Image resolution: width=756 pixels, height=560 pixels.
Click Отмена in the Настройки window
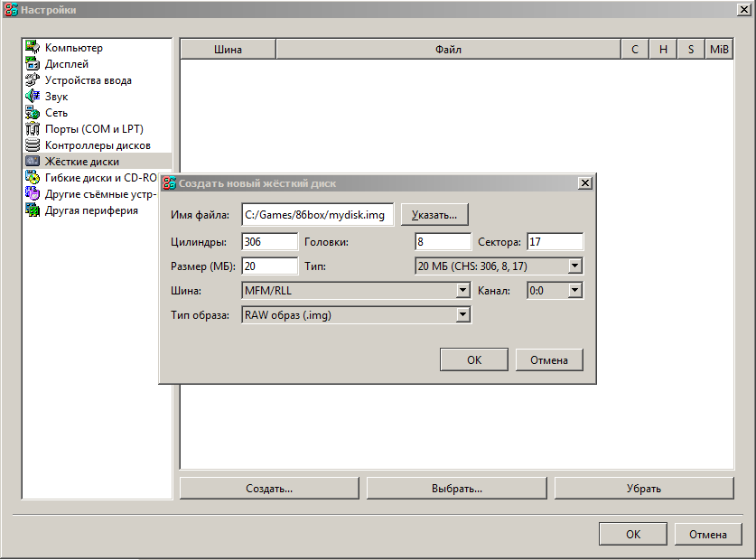[708, 534]
